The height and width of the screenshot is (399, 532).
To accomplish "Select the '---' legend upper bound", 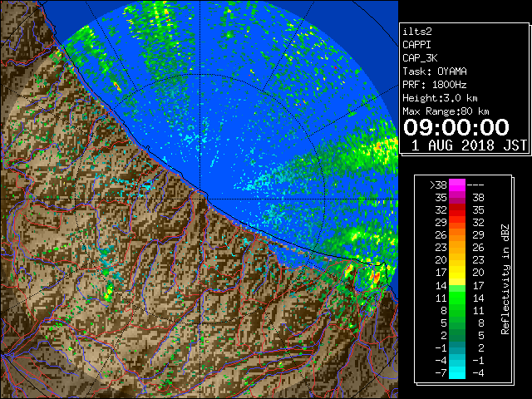I will [x=475, y=185].
